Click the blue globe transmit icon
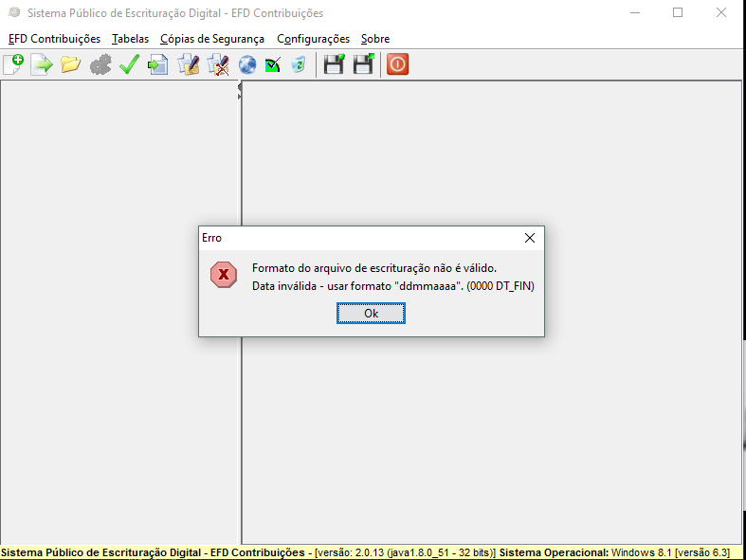This screenshot has height=560, width=746. point(246,64)
